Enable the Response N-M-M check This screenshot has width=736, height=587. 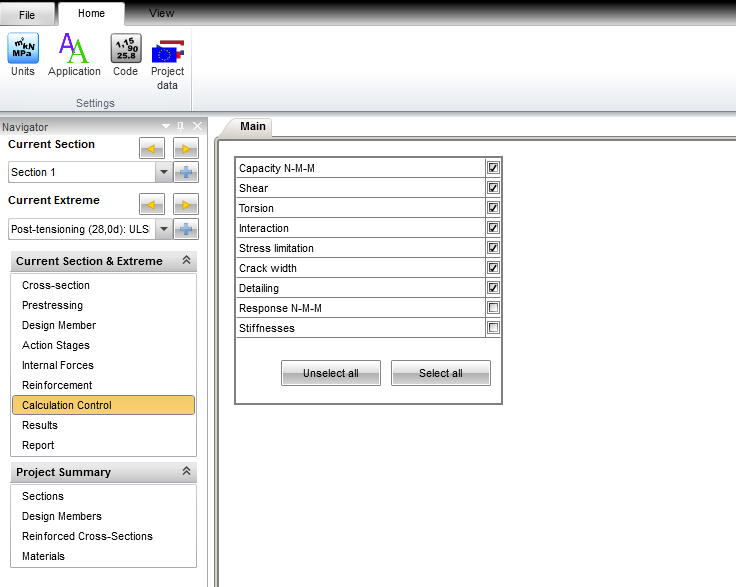tap(493, 308)
